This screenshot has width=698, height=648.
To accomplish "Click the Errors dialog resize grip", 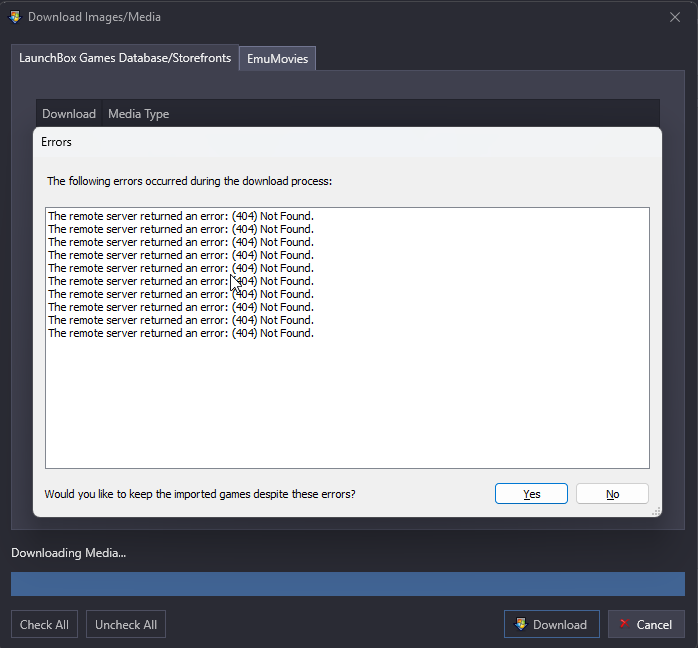I will tap(656, 511).
